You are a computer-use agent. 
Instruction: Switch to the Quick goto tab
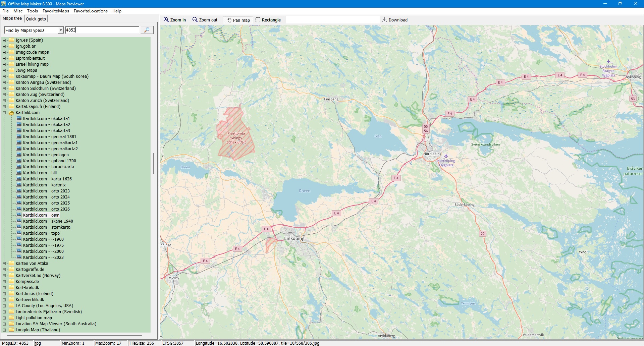(x=36, y=19)
